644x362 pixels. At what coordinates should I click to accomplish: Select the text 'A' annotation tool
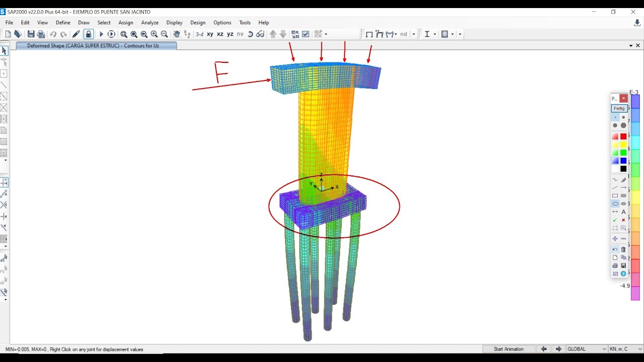[623, 212]
